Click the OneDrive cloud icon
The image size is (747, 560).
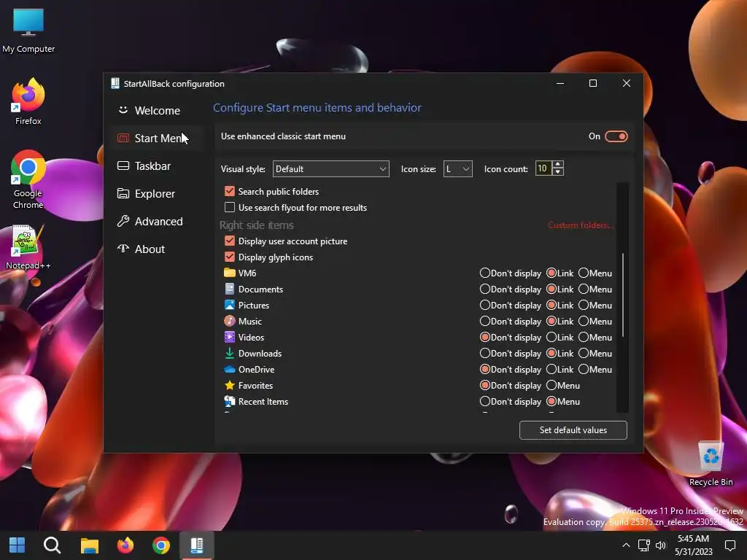click(x=230, y=369)
